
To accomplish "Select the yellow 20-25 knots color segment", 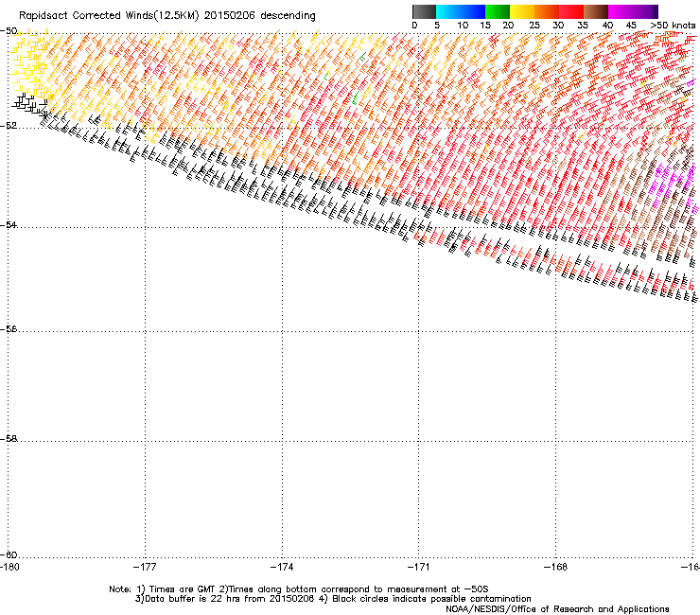I will [x=522, y=11].
